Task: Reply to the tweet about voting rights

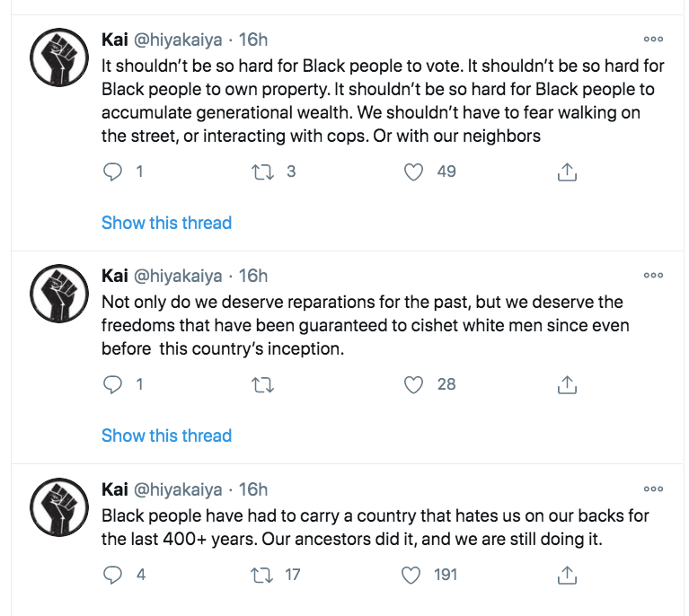Action: pos(112,172)
